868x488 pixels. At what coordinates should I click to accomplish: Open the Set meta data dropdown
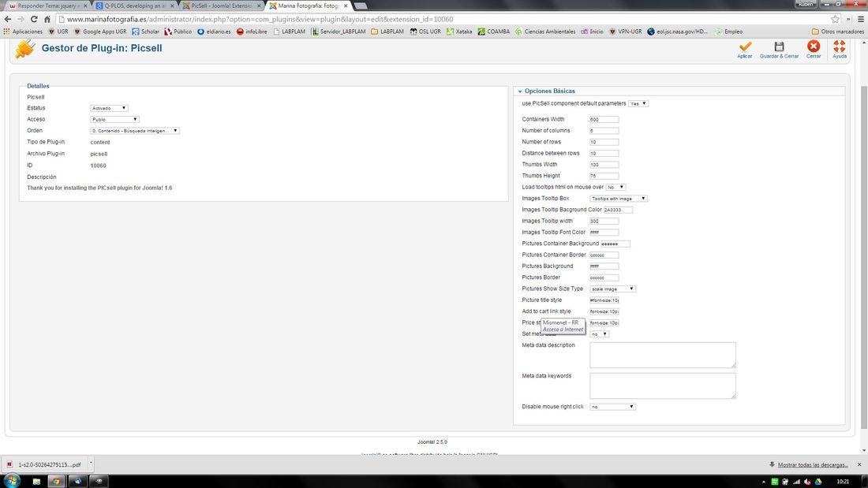click(599, 334)
